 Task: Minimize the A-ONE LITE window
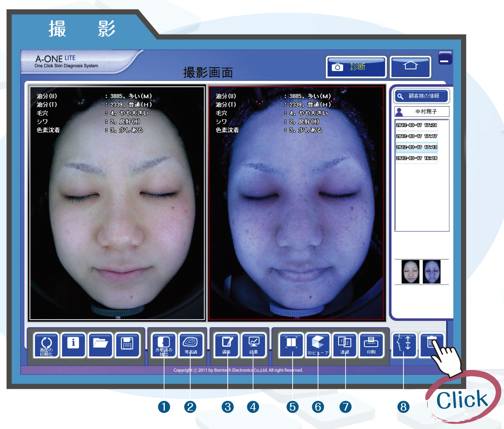pos(445,58)
